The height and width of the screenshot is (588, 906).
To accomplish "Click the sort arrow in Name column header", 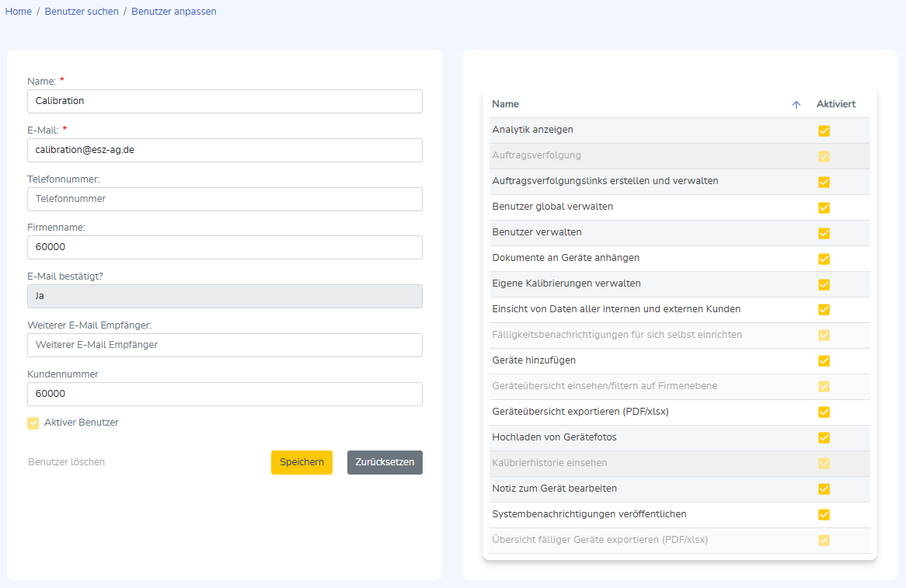I will tap(796, 105).
